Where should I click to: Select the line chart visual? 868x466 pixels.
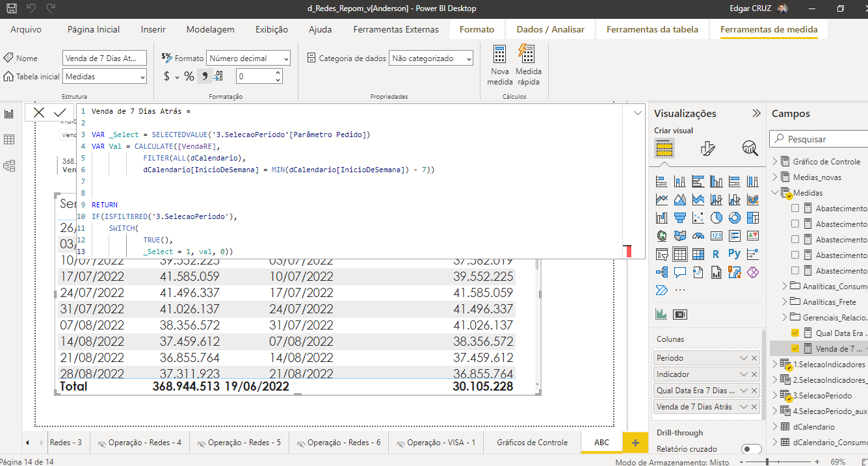pos(662,200)
